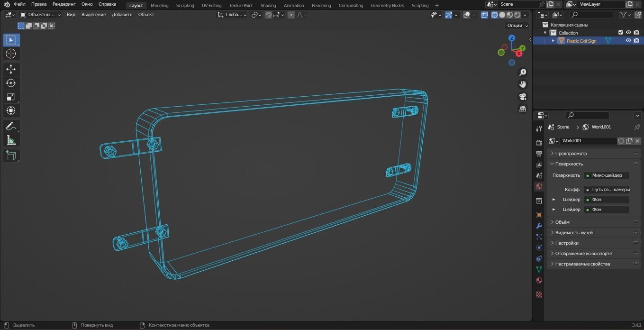The width and height of the screenshot is (644, 330).
Task: Open the transform orientation Global dropdown
Action: [232, 15]
